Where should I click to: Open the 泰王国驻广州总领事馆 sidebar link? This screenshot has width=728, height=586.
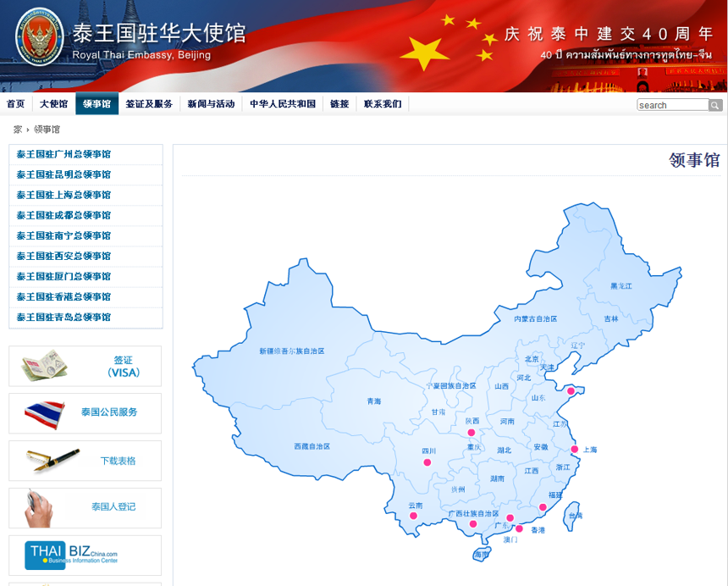pyautogui.click(x=63, y=154)
